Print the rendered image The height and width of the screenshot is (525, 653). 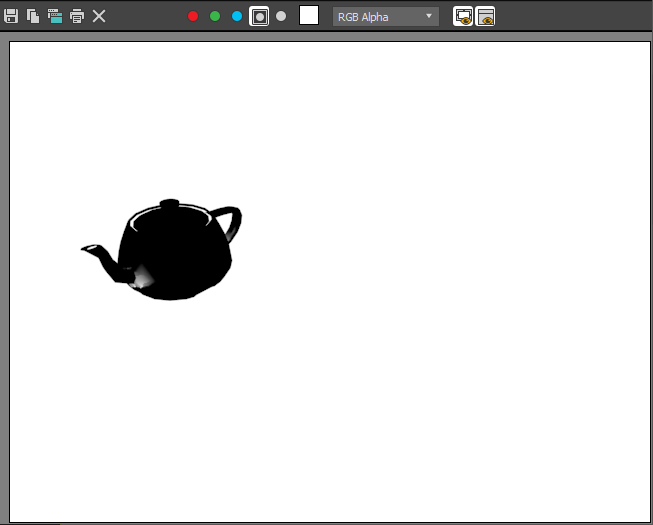77,16
